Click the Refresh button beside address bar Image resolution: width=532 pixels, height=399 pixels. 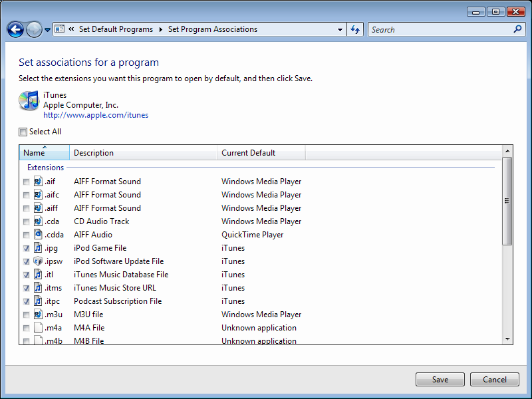pyautogui.click(x=355, y=29)
